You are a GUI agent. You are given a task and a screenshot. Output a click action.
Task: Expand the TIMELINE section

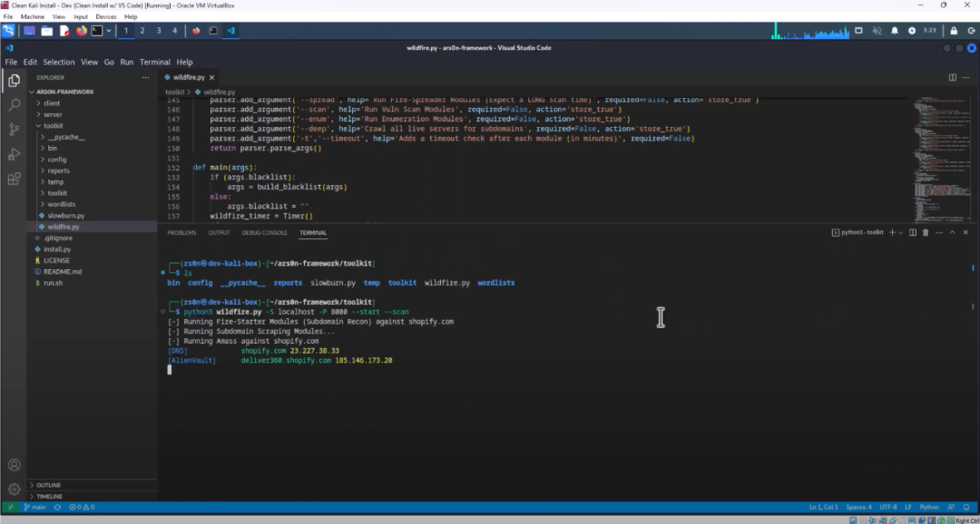[x=49, y=496]
